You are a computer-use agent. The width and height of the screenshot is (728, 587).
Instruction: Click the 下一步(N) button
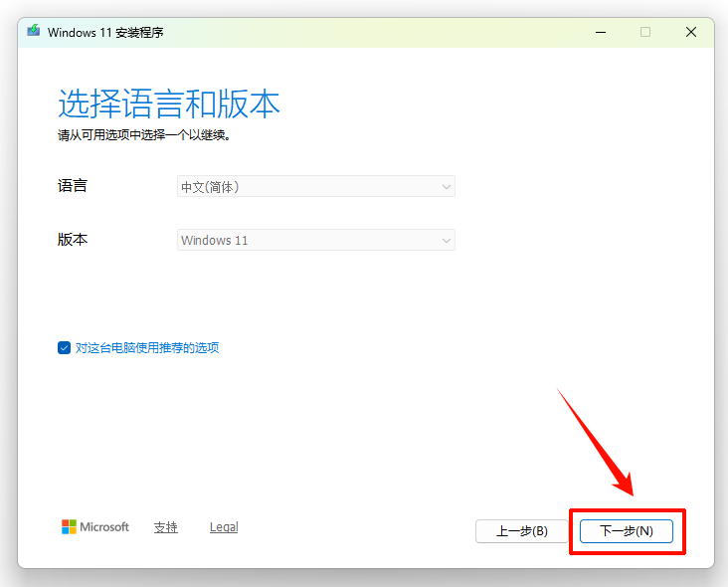tap(627, 531)
